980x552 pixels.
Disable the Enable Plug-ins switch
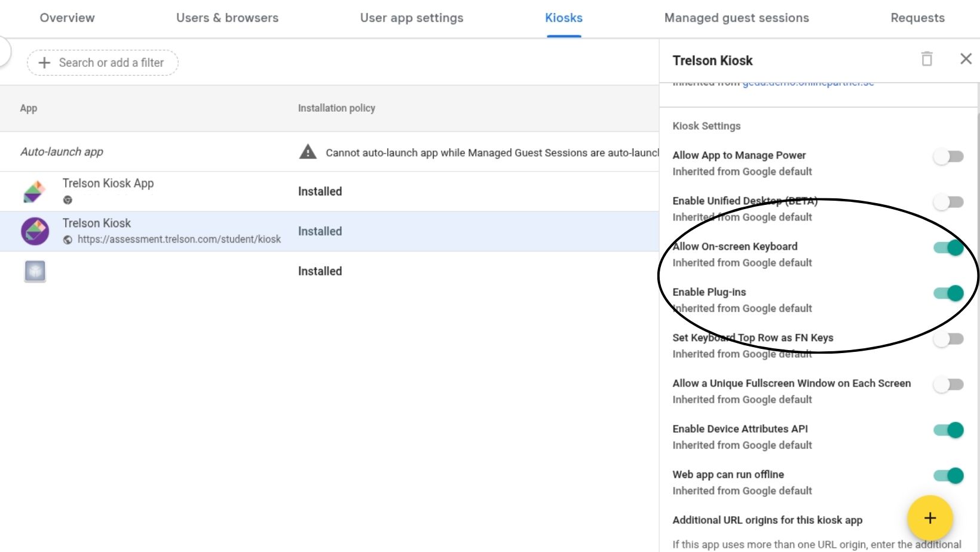pos(948,293)
